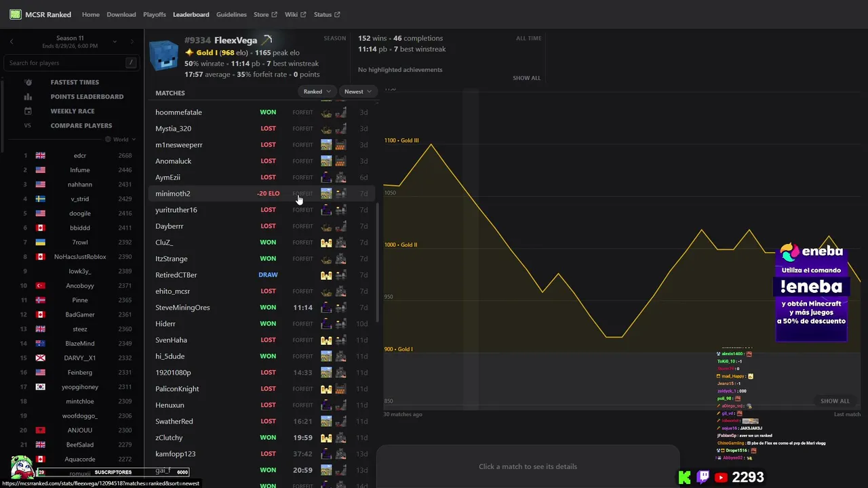Click the Canadian flag next to bbiddd
This screenshot has height=488, width=868.
coord(40,228)
